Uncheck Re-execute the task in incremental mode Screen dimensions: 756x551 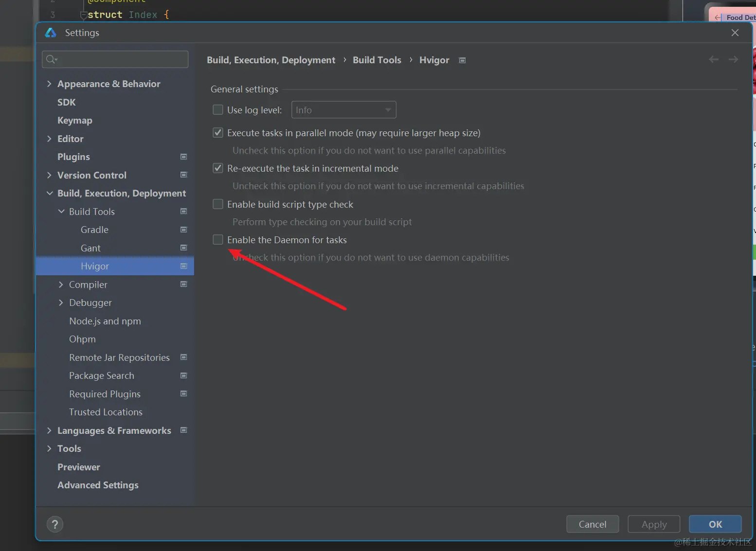tap(218, 168)
